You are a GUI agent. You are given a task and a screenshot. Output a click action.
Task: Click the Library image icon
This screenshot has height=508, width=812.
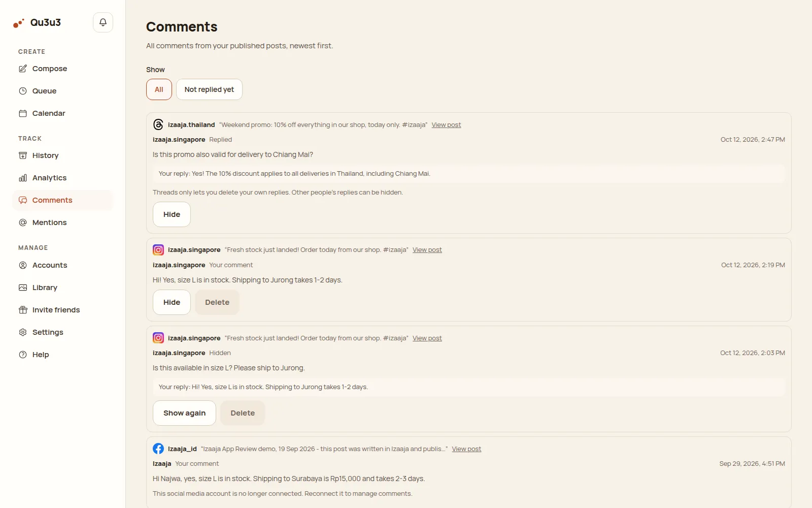click(x=23, y=288)
